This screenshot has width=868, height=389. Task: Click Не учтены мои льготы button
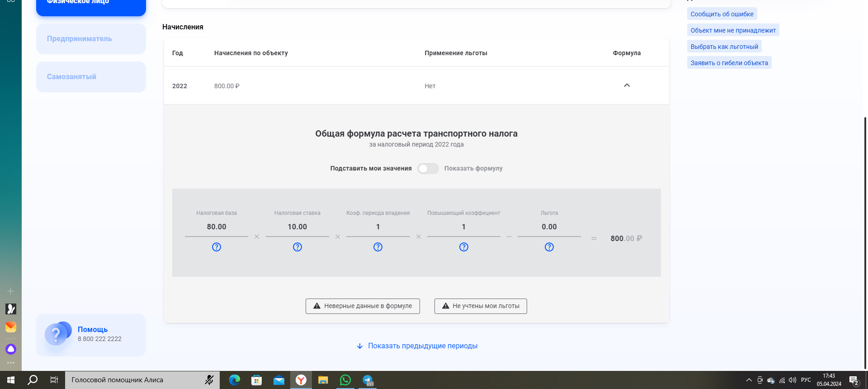click(481, 306)
